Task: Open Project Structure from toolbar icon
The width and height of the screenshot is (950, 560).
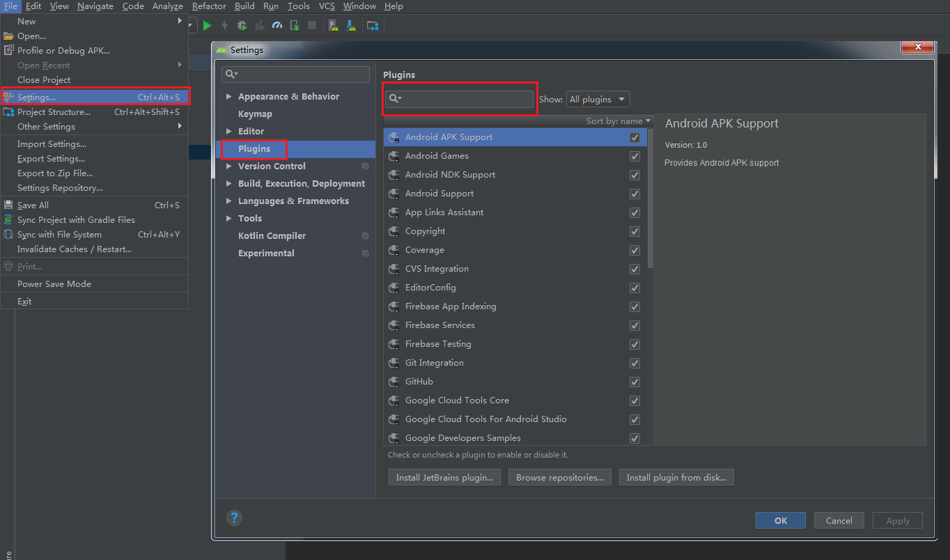Action: pos(373,25)
